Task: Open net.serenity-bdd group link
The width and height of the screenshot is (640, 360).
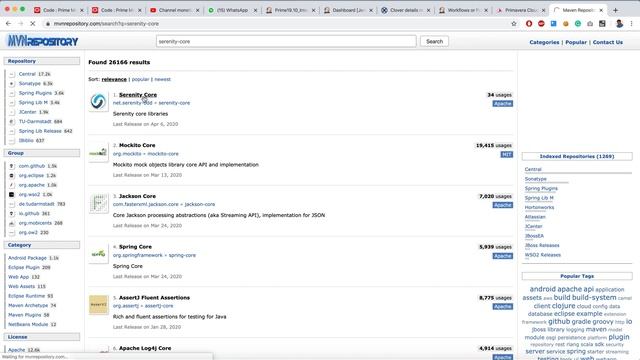Action: 132,103
